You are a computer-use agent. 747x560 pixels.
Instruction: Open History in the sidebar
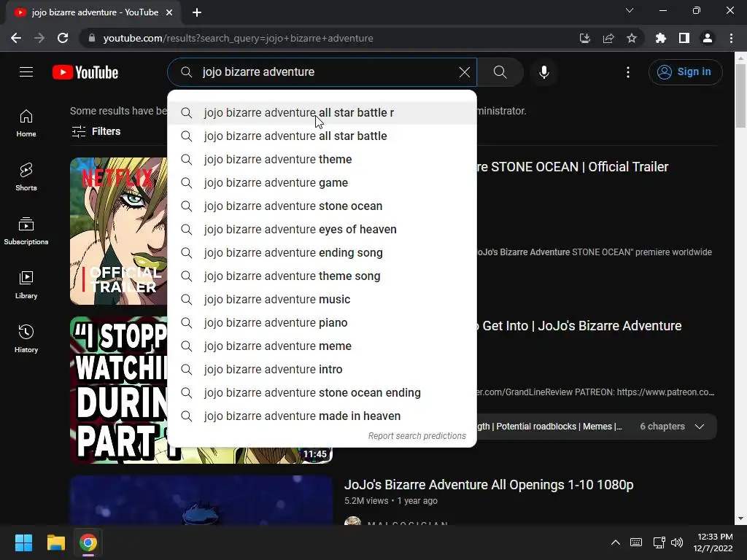point(26,338)
